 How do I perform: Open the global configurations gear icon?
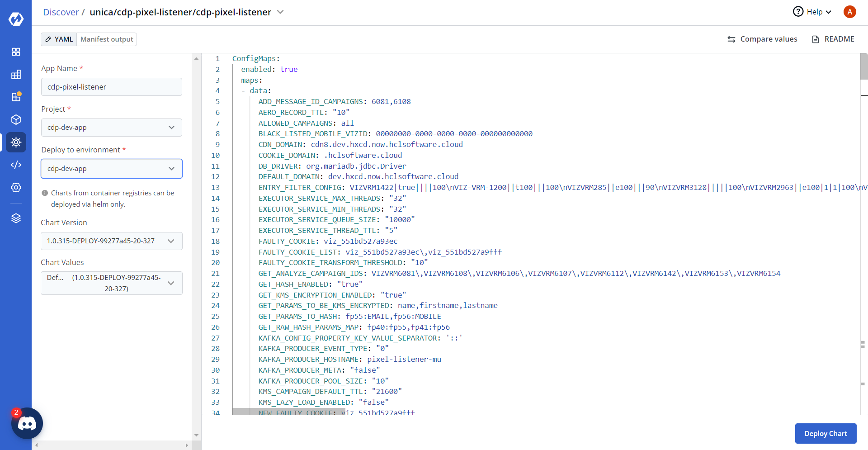tap(16, 187)
